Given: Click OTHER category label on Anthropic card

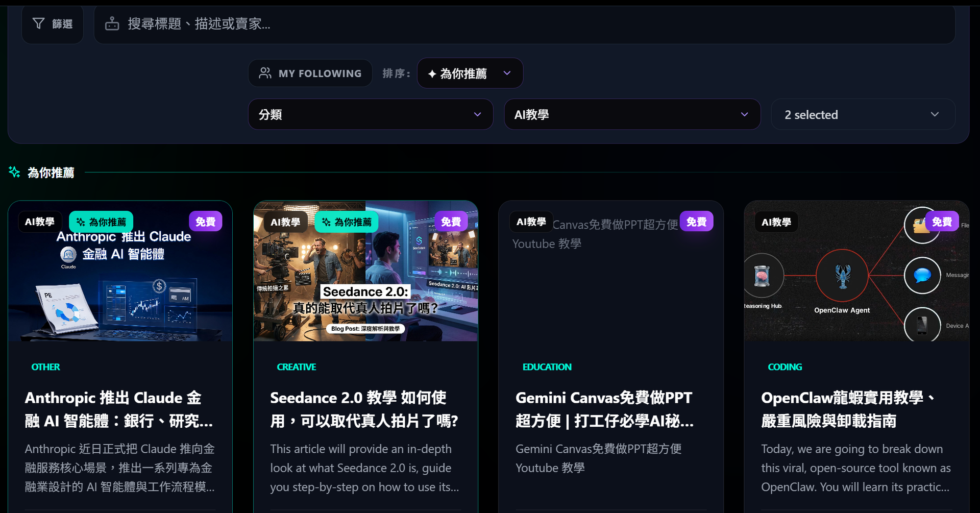Looking at the screenshot, I should click(x=45, y=367).
